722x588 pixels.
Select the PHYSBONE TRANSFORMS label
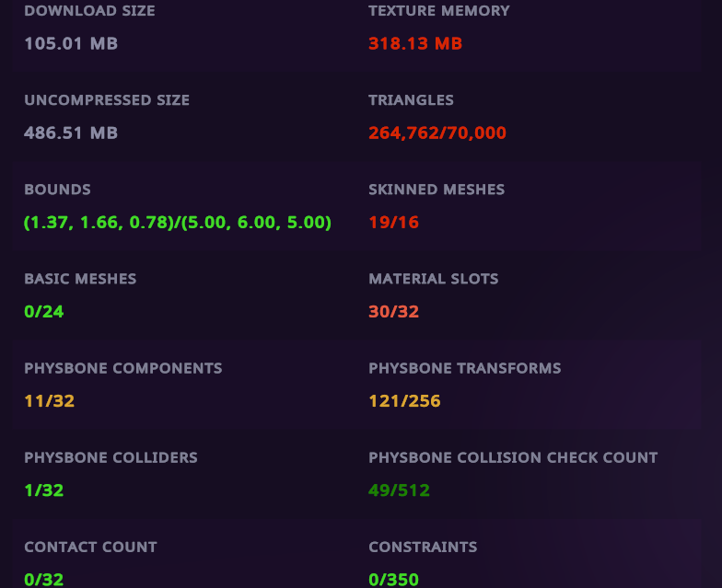[464, 368]
